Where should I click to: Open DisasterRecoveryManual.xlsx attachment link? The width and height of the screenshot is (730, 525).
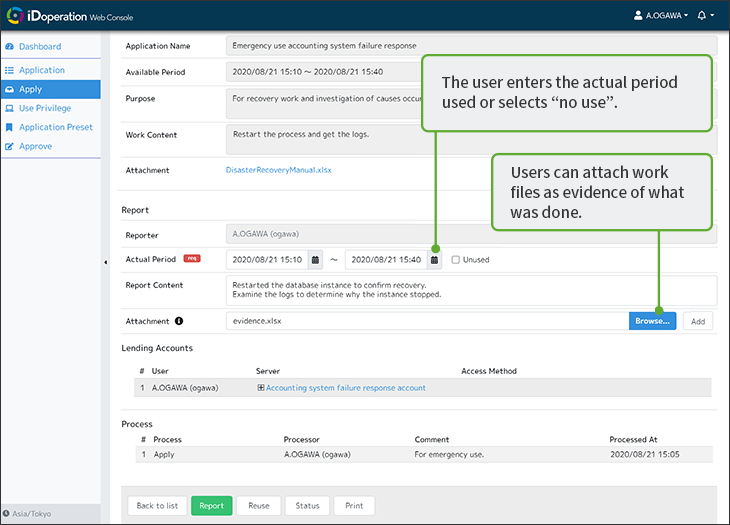[x=278, y=170]
